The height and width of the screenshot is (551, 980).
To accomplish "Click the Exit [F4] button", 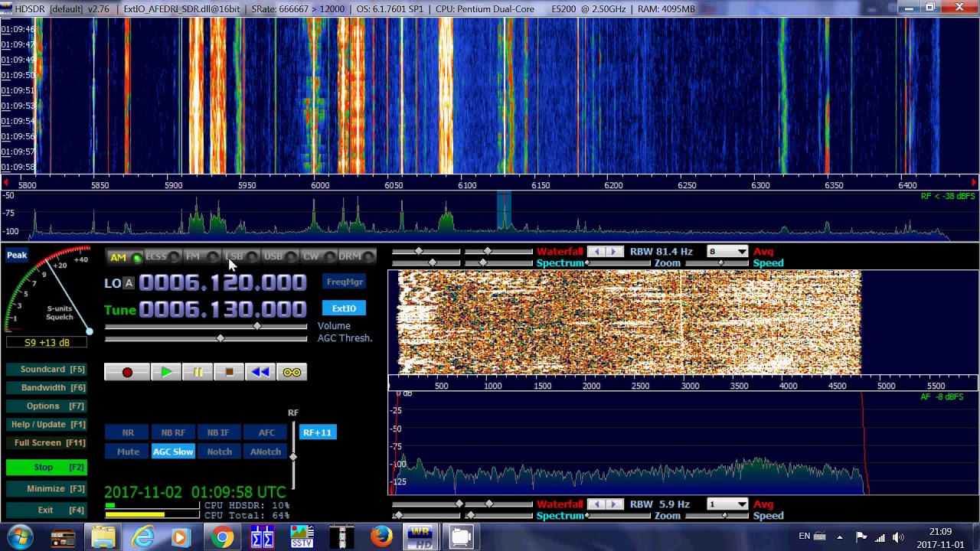I will (46, 510).
